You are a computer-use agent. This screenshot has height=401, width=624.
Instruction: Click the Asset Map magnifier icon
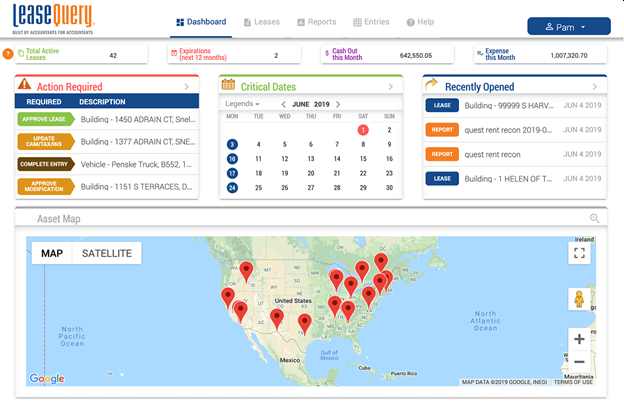click(x=595, y=218)
